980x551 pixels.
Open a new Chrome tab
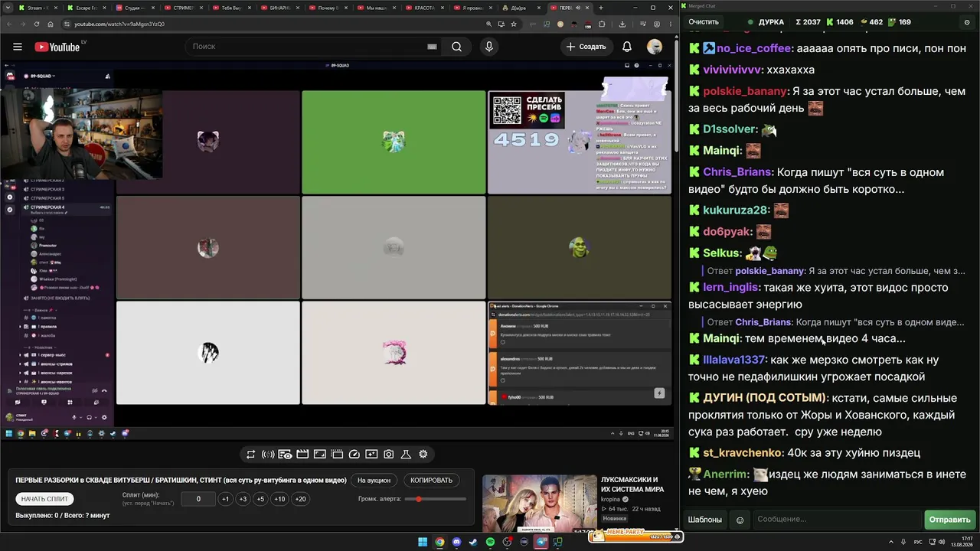601,8
